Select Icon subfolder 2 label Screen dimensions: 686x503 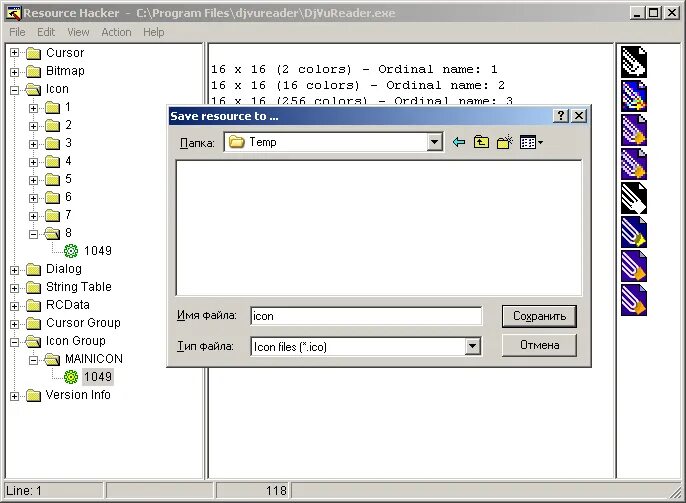[68, 125]
